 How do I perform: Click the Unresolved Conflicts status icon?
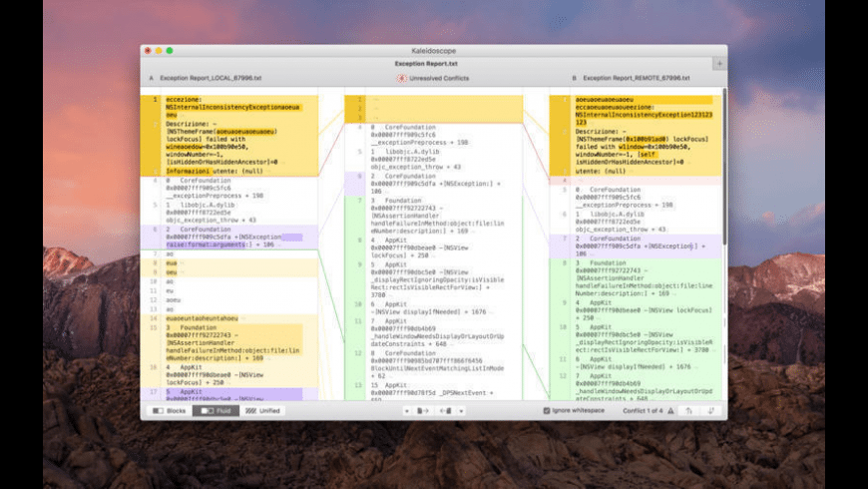coord(401,79)
